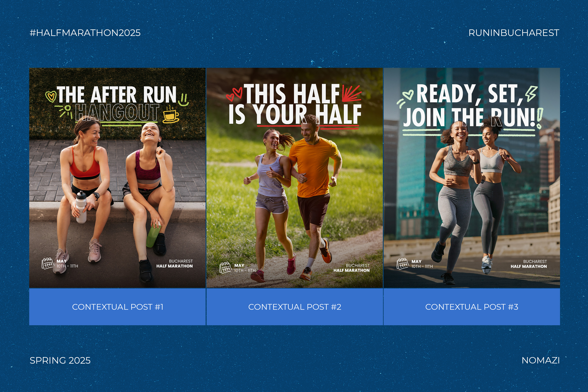Select the CONTEXTUAL POST #1 label
588x392 pixels.
(118, 307)
